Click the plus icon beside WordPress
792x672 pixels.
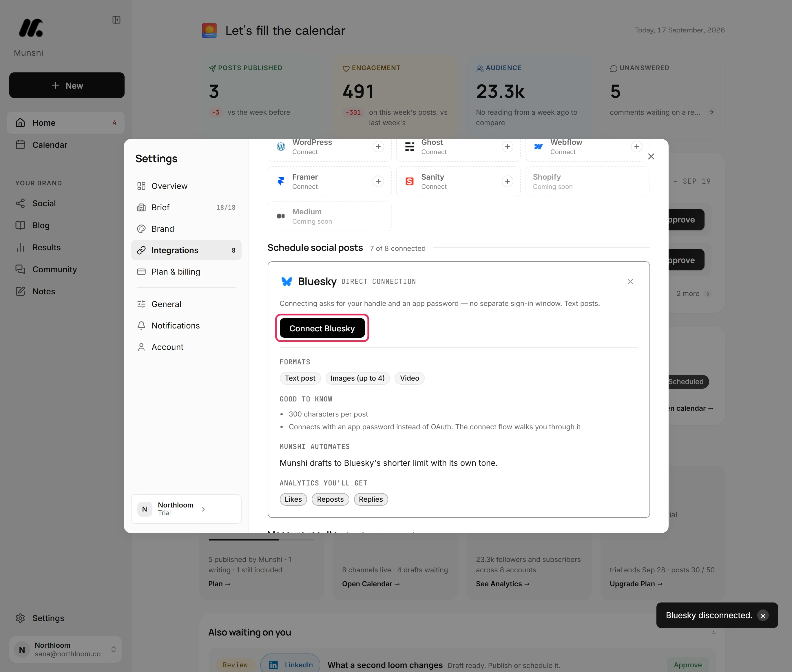(x=378, y=147)
